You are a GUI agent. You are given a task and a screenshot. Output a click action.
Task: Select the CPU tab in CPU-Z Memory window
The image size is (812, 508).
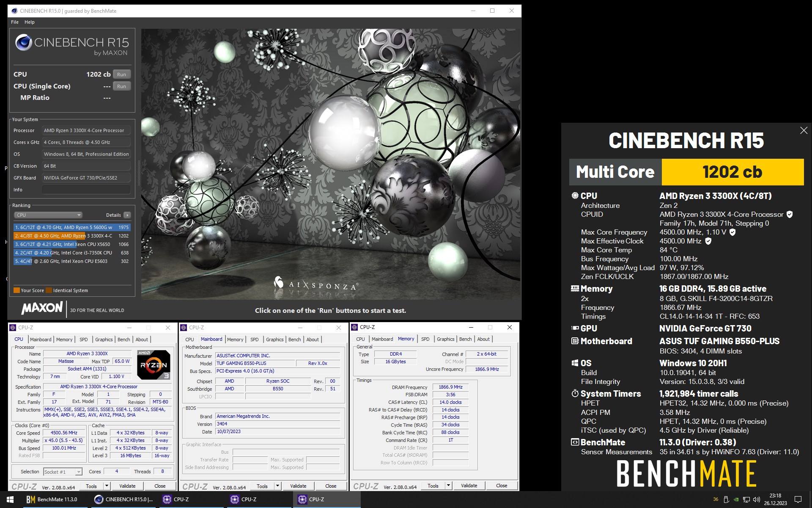(360, 339)
